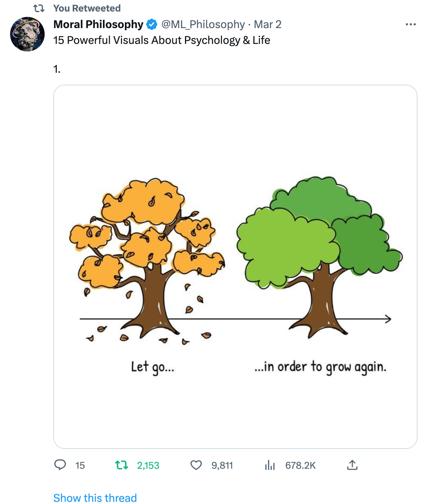Click the retweet icon beside You Retweeted

[39, 8]
